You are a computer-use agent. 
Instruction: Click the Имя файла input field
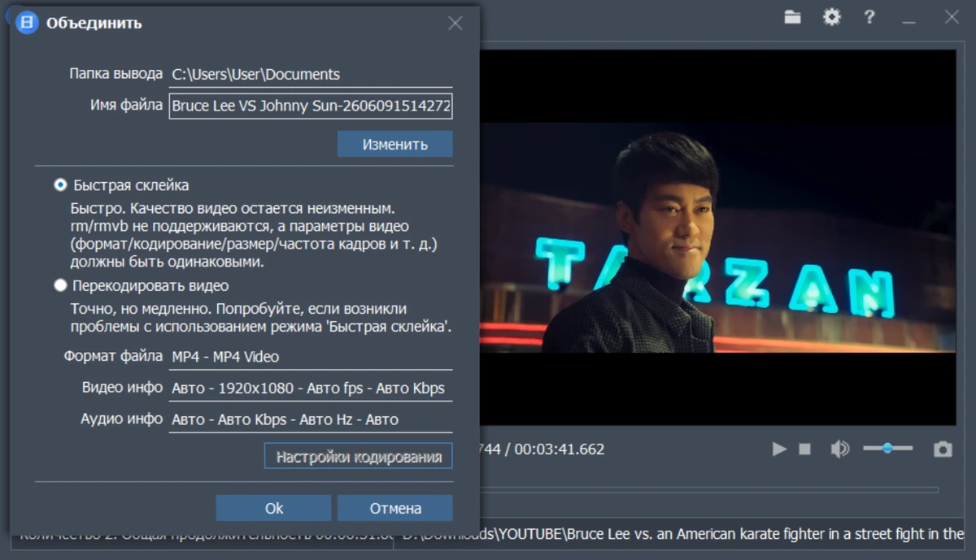click(x=311, y=106)
